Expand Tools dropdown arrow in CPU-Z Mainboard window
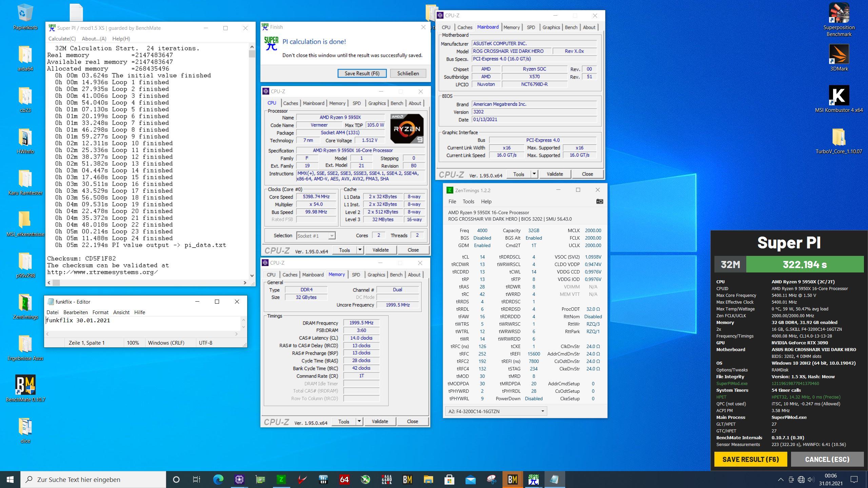 (534, 174)
